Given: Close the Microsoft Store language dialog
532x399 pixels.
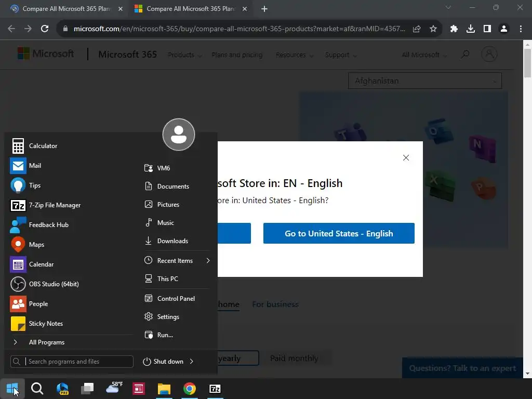Looking at the screenshot, I should coord(406,158).
